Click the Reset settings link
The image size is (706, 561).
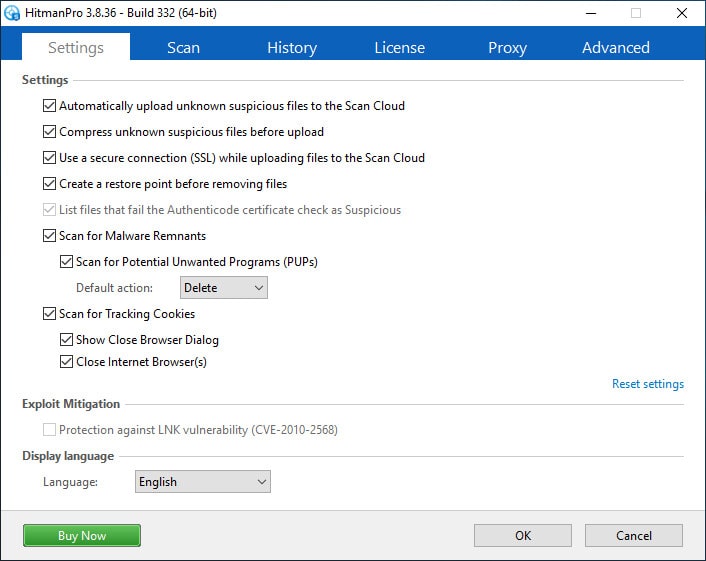[647, 384]
